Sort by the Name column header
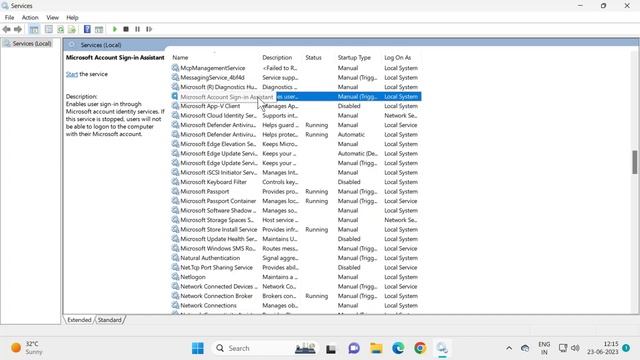This screenshot has width=640, height=360. tap(180, 58)
